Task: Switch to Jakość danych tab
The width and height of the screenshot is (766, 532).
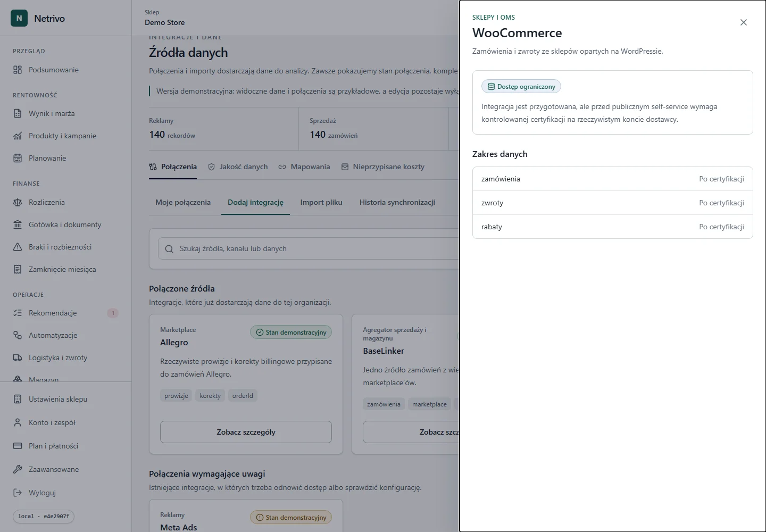Action: 238,167
